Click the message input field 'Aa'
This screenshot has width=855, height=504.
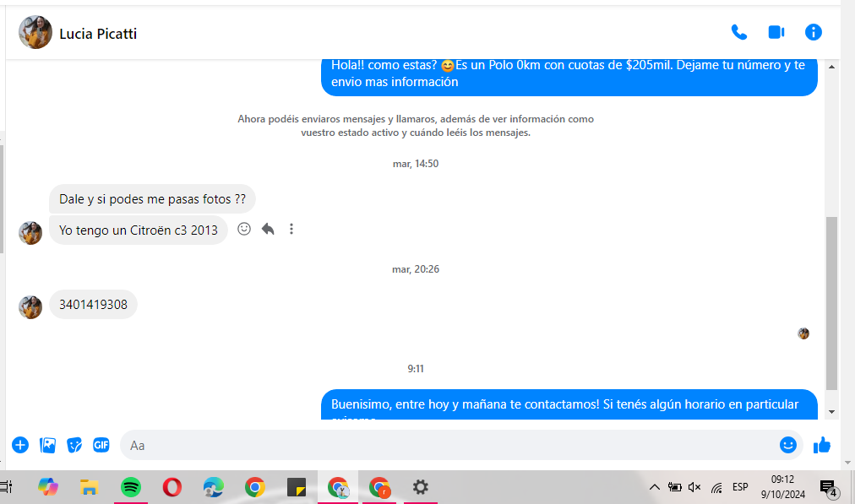(448, 445)
